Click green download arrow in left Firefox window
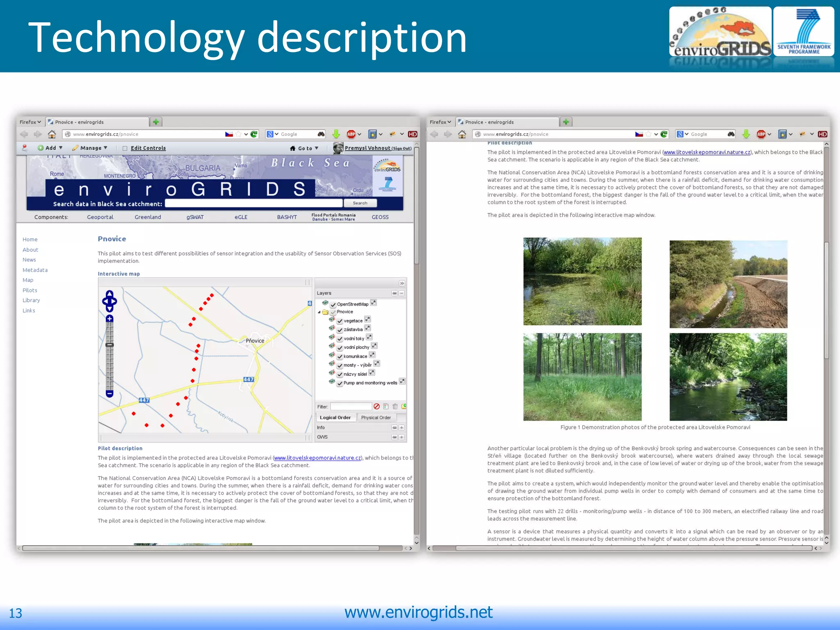Image resolution: width=840 pixels, height=630 pixels. coord(336,134)
